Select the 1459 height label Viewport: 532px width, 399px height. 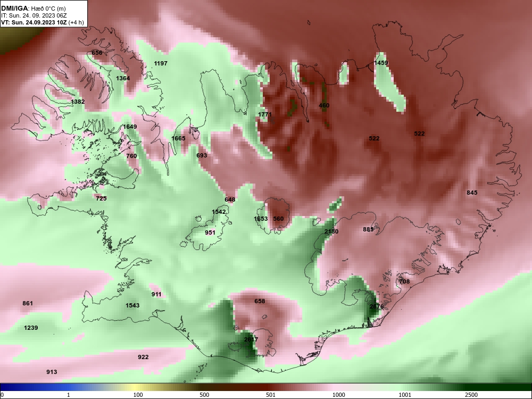381,63
